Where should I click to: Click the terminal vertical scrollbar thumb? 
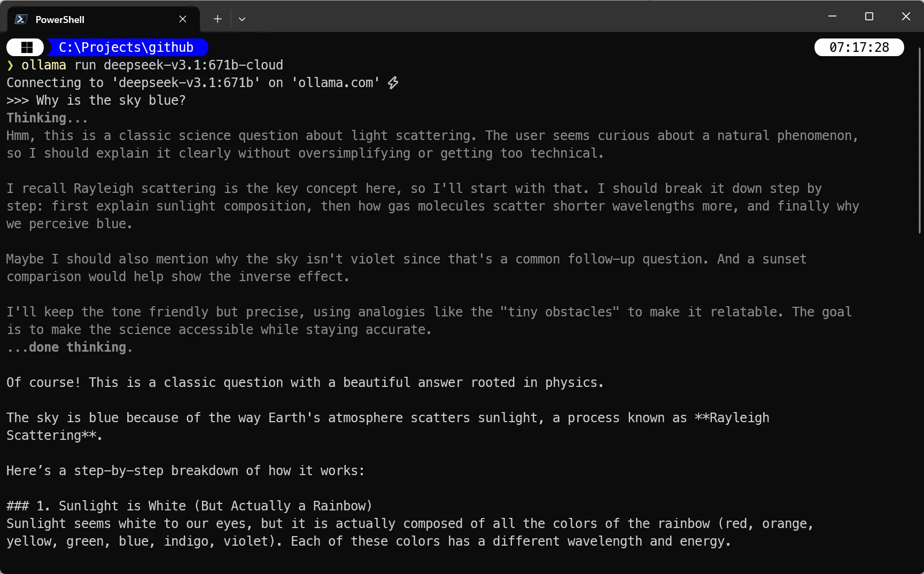tap(920, 140)
